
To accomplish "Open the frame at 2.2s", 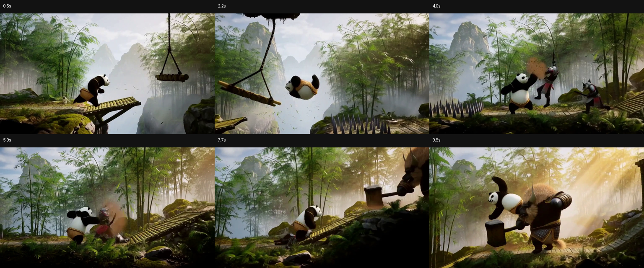I will (322, 74).
